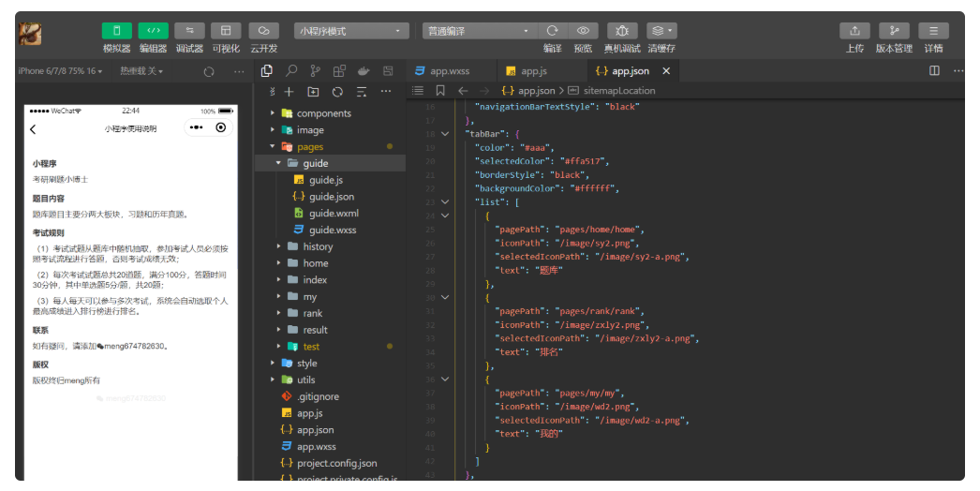Click the collapse all folders icon
The height and width of the screenshot is (491, 980).
362,92
